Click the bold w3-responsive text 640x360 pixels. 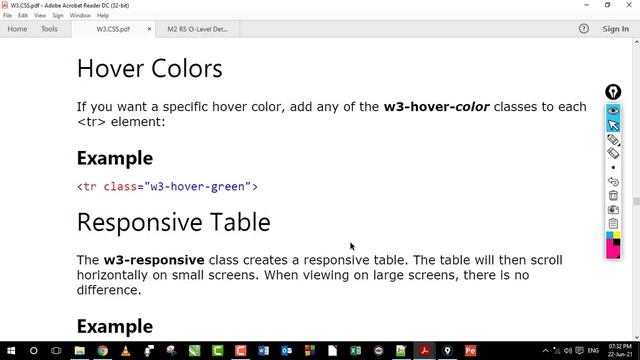pyautogui.click(x=154, y=260)
